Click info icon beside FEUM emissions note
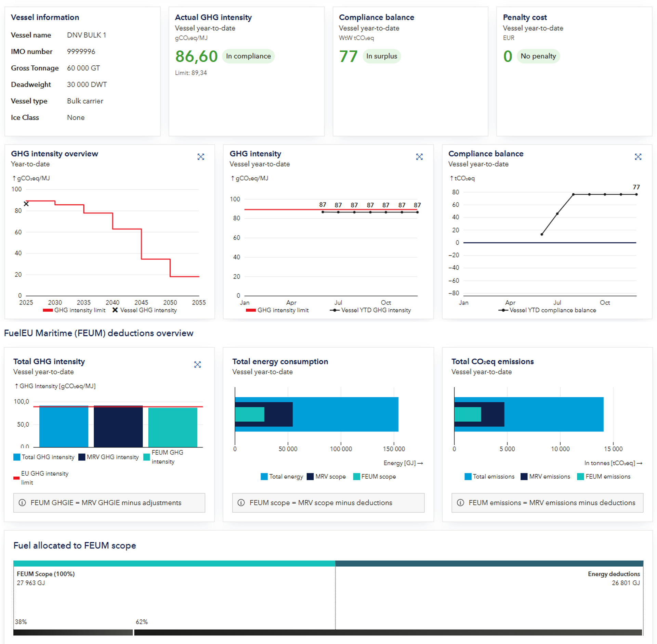Viewport: 657px width, 644px height. pyautogui.click(x=460, y=502)
